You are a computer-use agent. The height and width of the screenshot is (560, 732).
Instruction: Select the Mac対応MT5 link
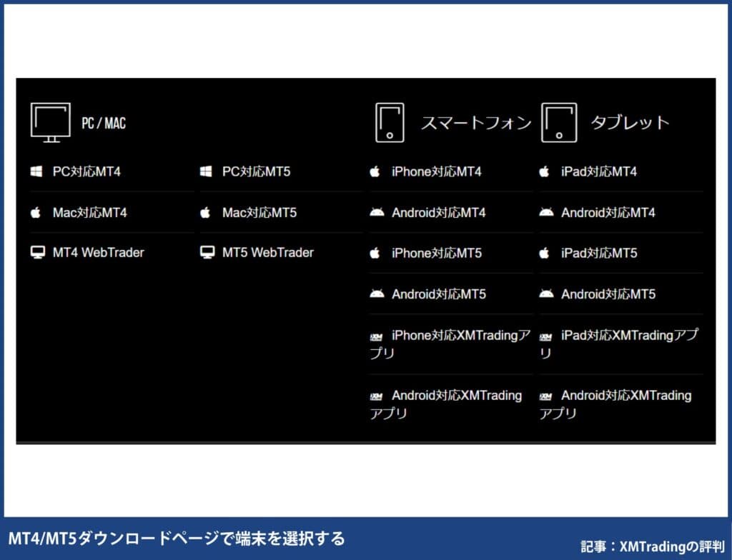pos(259,213)
